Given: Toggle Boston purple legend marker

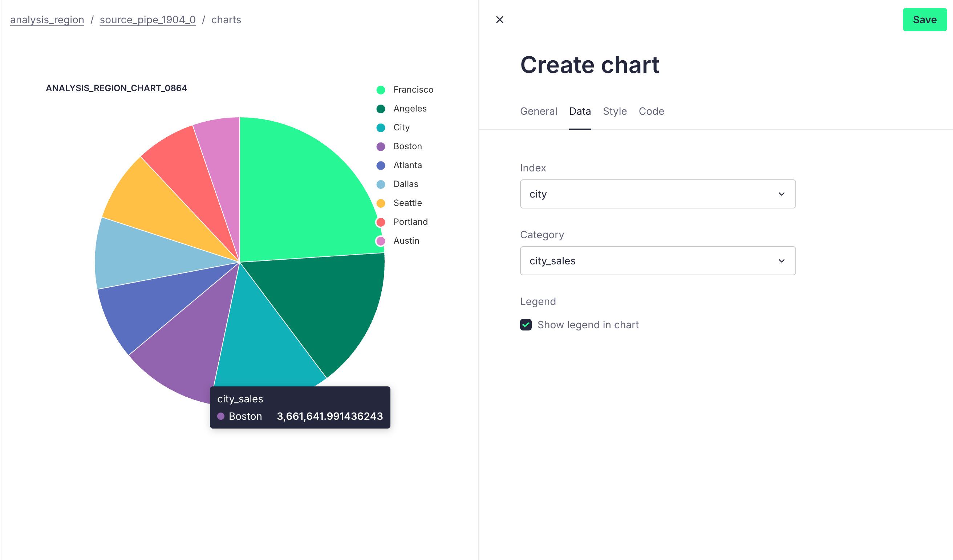Looking at the screenshot, I should click(381, 147).
